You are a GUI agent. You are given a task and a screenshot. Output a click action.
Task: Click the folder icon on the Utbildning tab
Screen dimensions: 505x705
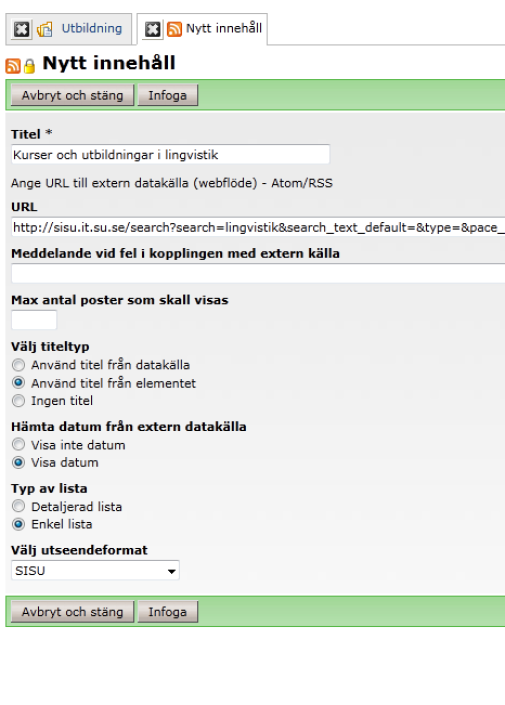point(45,29)
